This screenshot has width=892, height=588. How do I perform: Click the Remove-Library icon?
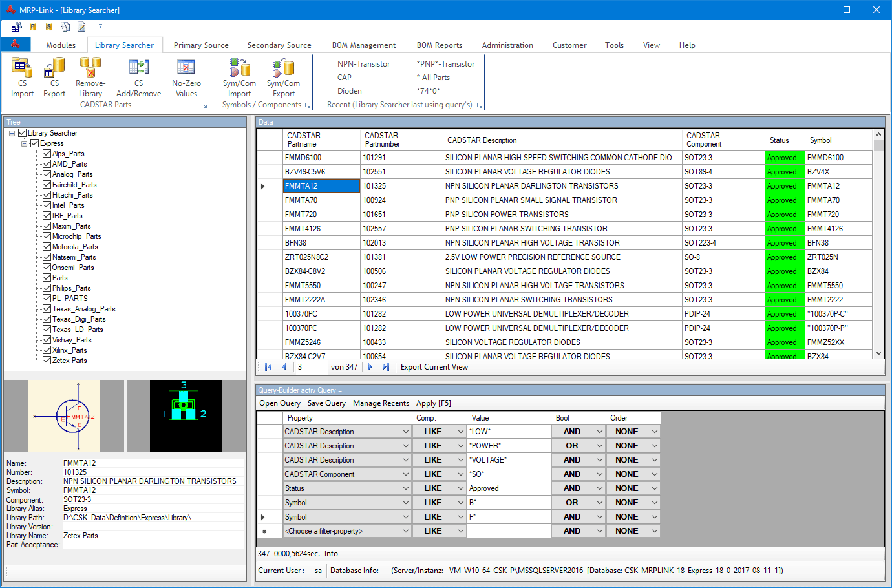(90, 67)
